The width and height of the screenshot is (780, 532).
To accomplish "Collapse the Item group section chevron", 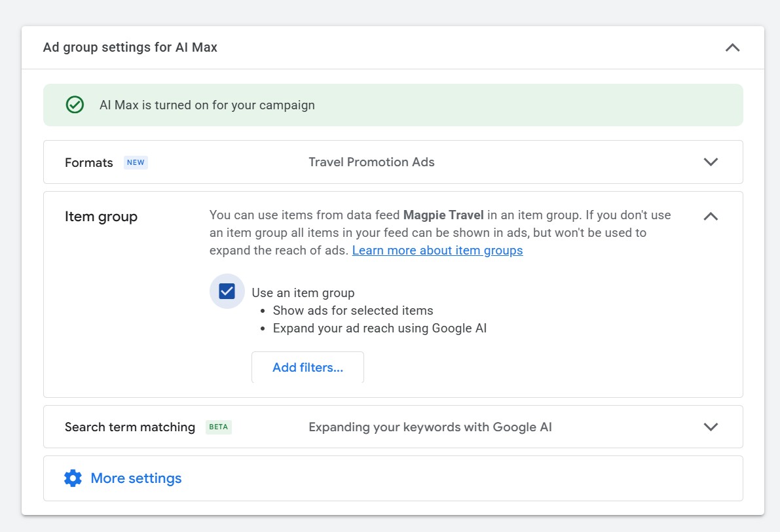I will coord(711,217).
